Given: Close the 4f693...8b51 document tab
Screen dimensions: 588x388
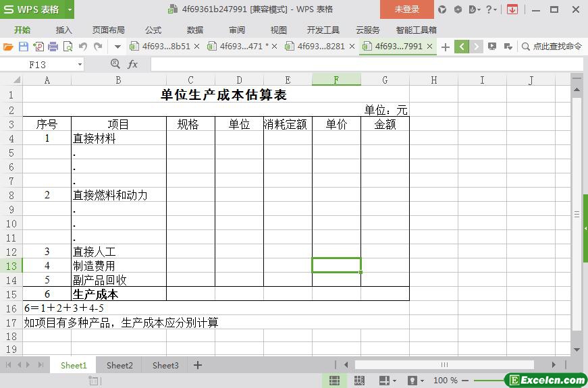Looking at the screenshot, I should click(x=197, y=47).
